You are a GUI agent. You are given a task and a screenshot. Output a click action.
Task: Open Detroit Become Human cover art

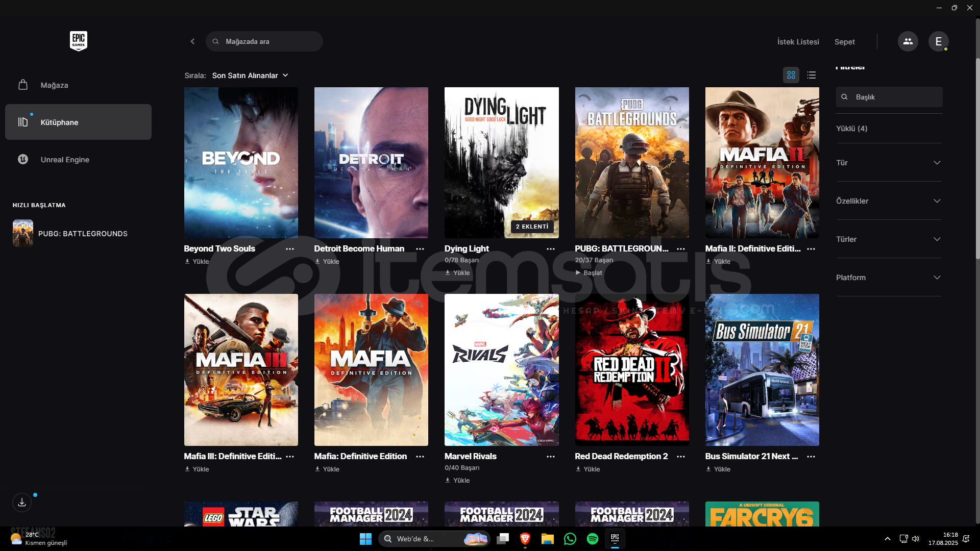point(371,162)
